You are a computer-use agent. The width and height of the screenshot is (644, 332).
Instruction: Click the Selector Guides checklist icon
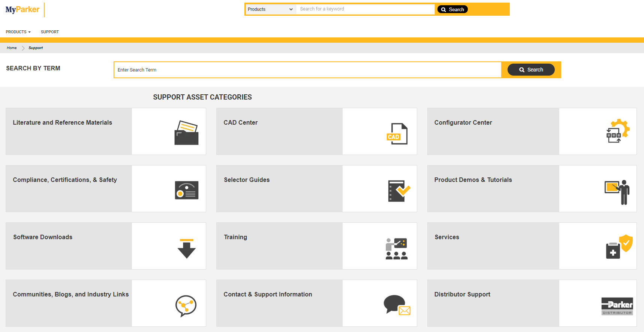399,191
